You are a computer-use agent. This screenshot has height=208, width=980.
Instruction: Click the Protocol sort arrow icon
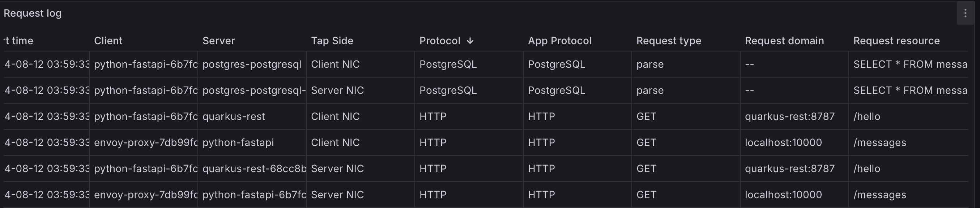pos(470,41)
